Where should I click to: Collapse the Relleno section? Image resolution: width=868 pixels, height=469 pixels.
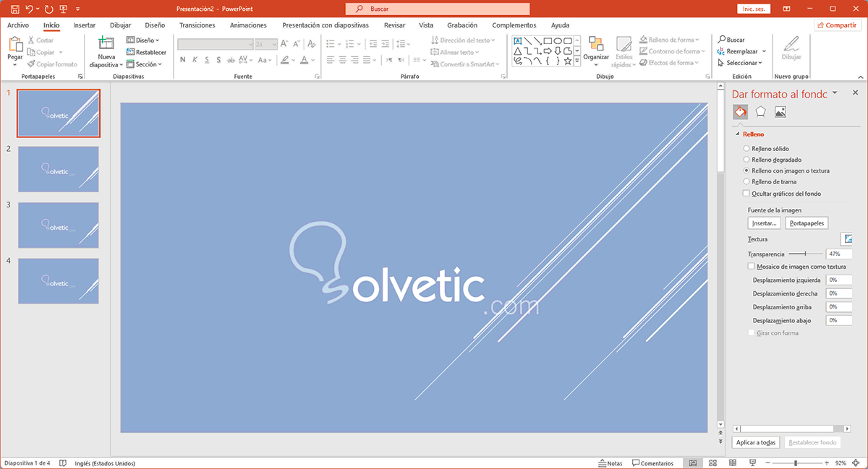coord(738,134)
